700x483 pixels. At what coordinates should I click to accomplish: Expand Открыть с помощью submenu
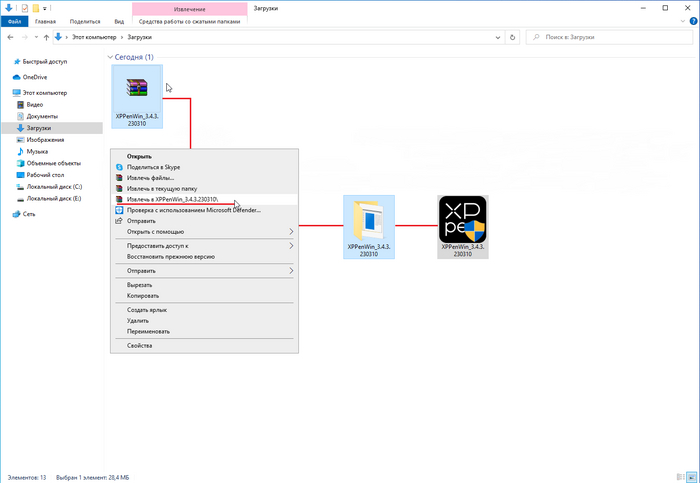click(x=204, y=232)
